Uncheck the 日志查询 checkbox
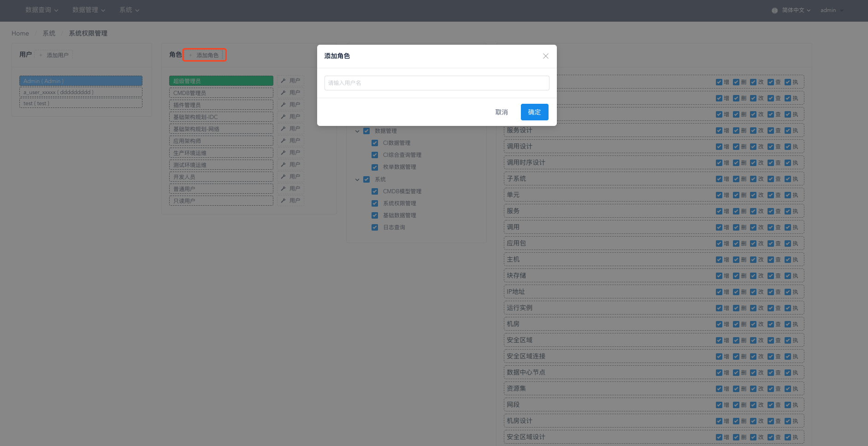The image size is (868, 446). [x=375, y=227]
